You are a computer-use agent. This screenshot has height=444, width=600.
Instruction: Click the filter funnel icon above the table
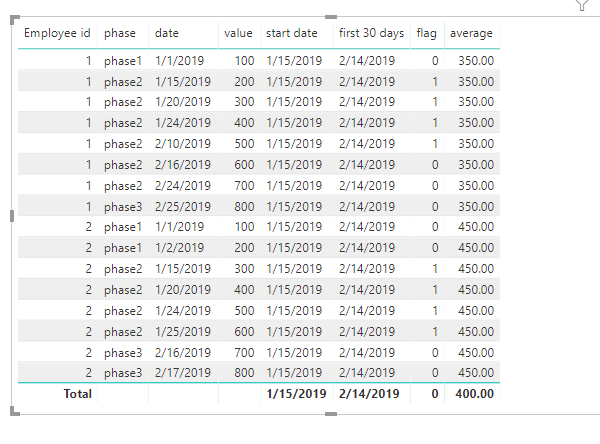pyautogui.click(x=582, y=5)
